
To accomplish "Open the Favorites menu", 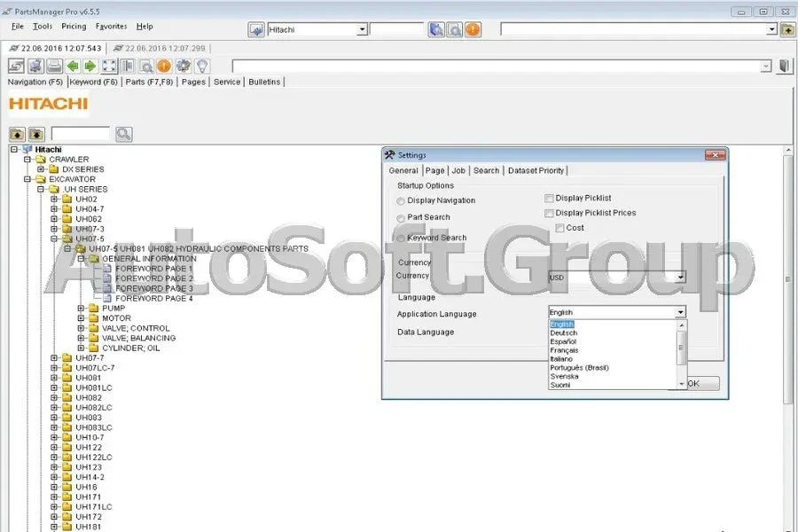I will pyautogui.click(x=111, y=26).
